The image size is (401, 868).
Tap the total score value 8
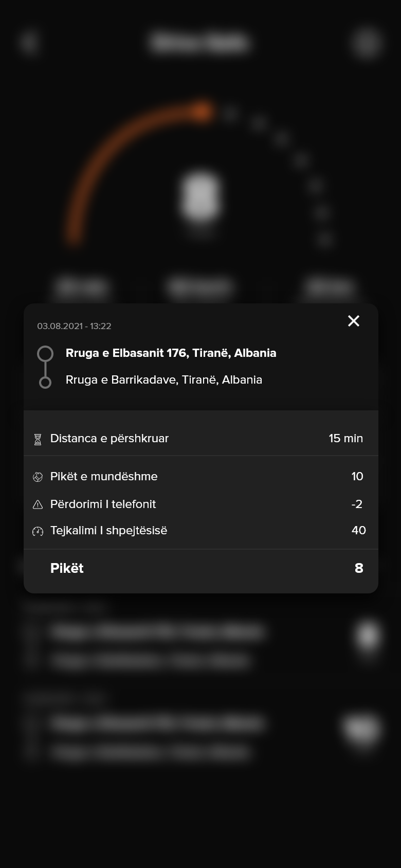tap(359, 568)
